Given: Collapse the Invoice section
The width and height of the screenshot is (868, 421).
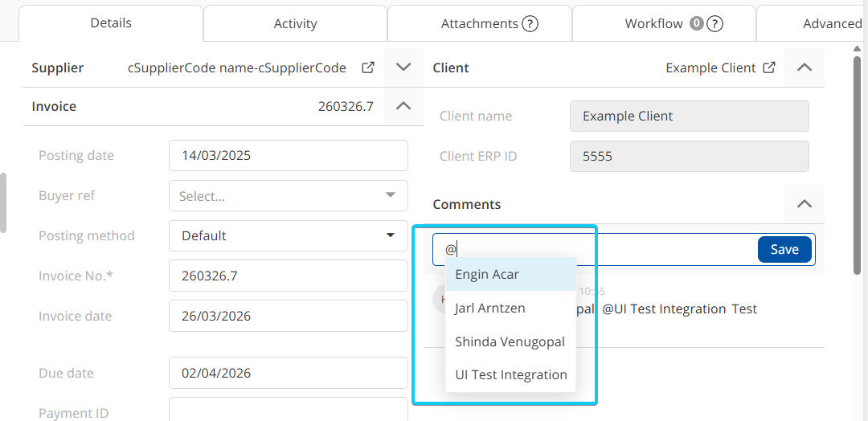Looking at the screenshot, I should tap(403, 106).
